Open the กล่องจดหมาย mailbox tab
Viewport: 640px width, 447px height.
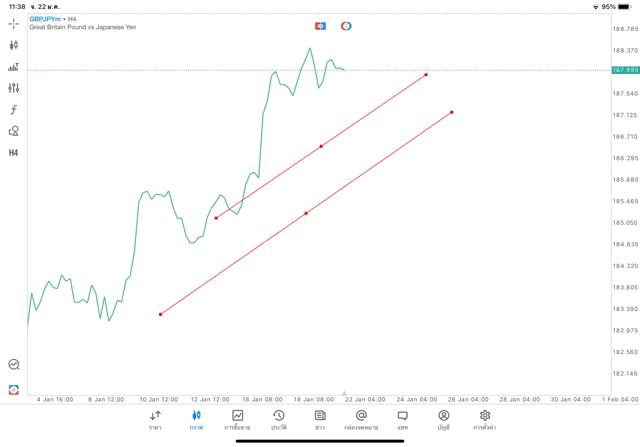361,420
